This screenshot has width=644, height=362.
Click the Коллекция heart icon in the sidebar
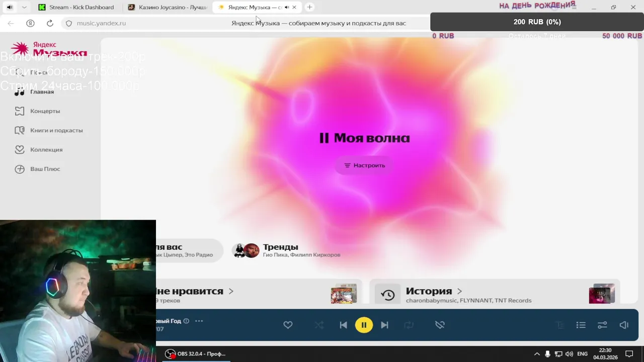(20, 149)
